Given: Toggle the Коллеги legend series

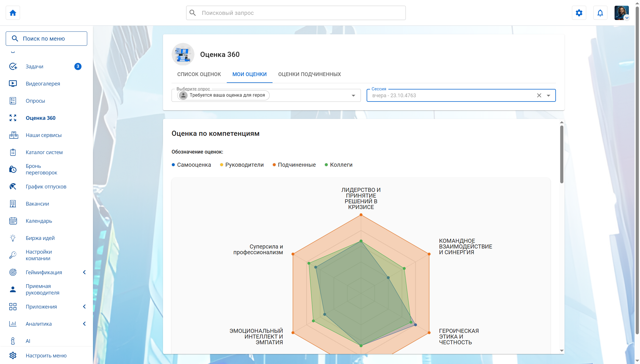Looking at the screenshot, I should (x=341, y=165).
